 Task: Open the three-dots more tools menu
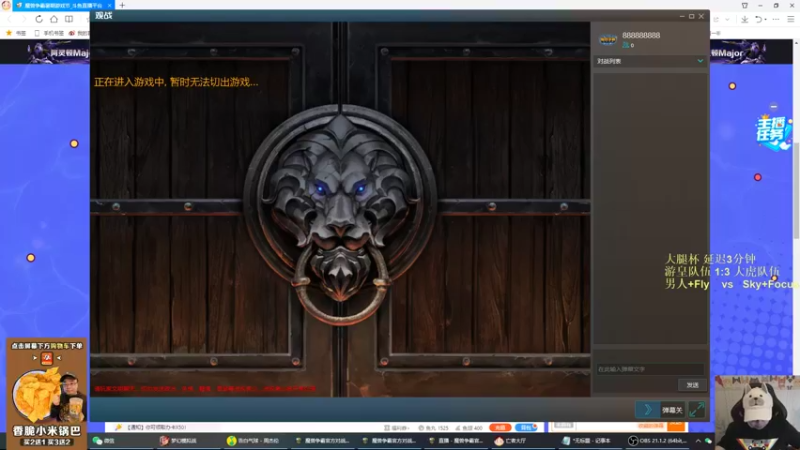click(x=776, y=19)
